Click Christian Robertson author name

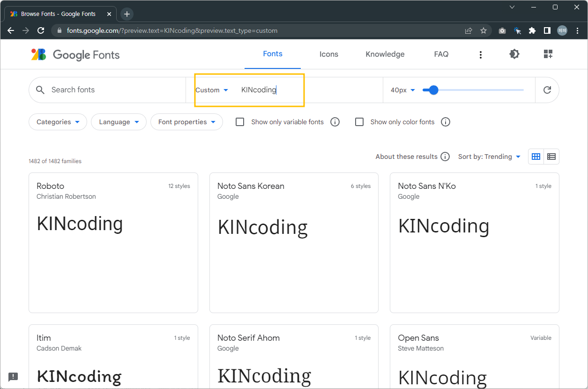66,196
